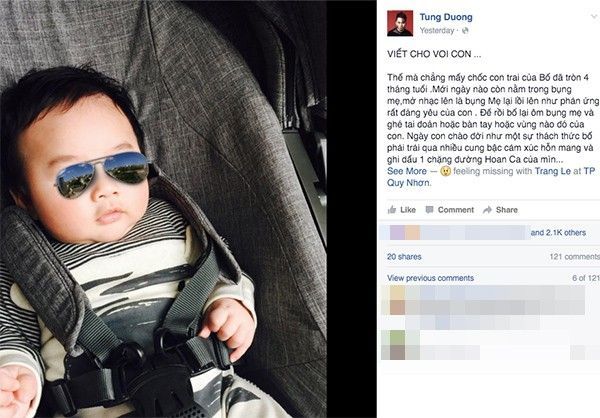Open Tung Duong's profile picture
This screenshot has height=418, width=600.
[x=400, y=23]
